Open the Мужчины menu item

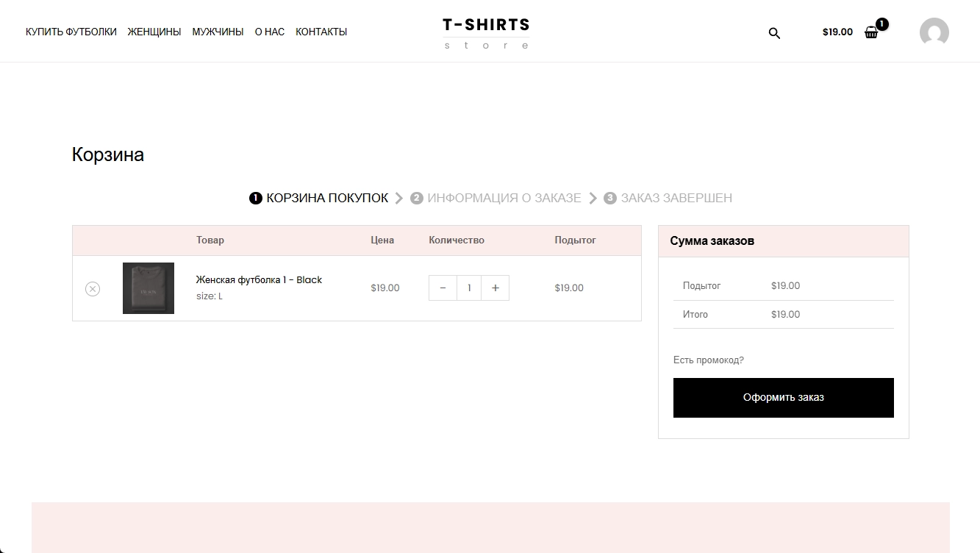coord(218,32)
